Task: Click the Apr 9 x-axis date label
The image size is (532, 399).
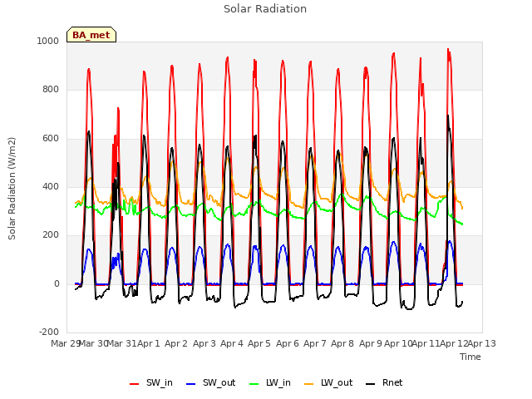Action: [371, 343]
